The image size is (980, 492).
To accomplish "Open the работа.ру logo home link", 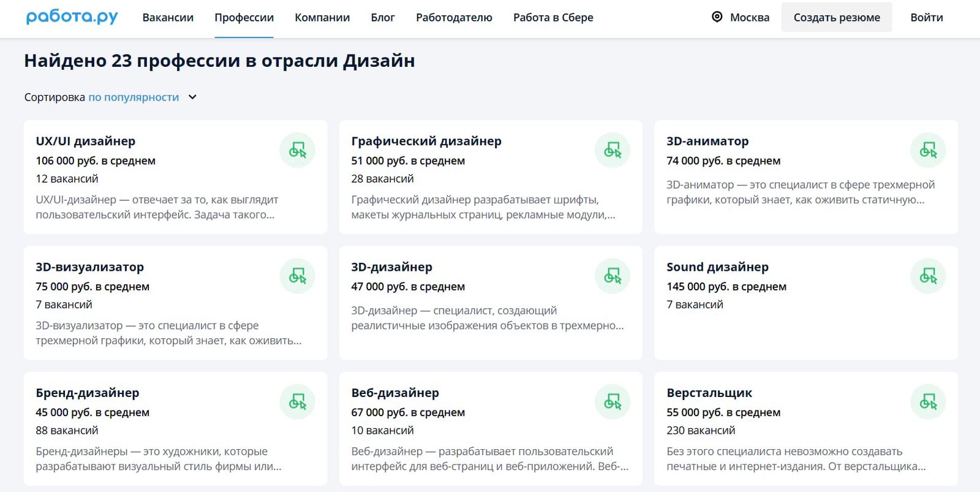I will coord(72,17).
